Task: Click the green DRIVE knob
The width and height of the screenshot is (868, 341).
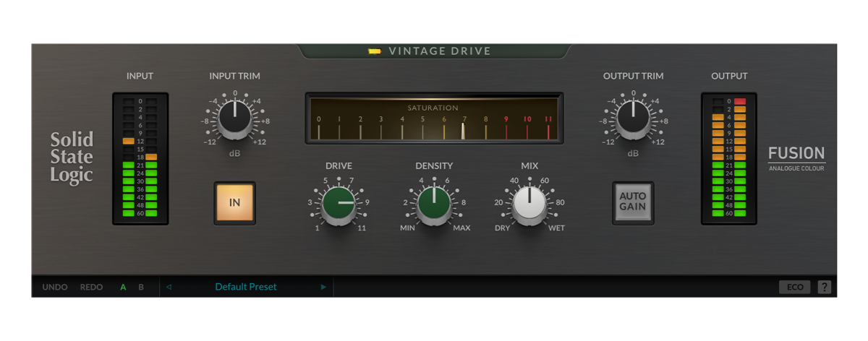Action: tap(339, 204)
